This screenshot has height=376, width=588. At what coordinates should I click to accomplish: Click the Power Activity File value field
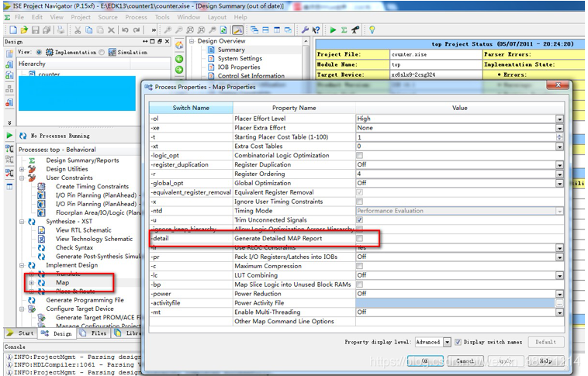[x=455, y=303]
